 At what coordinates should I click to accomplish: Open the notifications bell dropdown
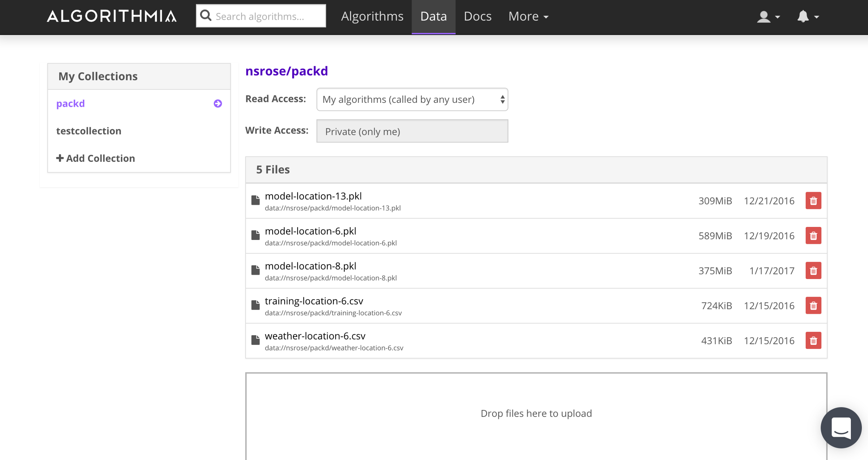coord(808,17)
